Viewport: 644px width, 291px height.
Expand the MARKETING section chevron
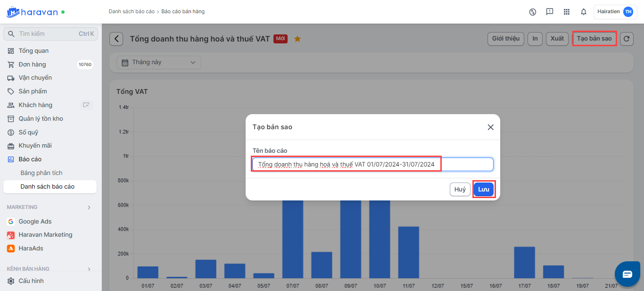click(x=89, y=208)
